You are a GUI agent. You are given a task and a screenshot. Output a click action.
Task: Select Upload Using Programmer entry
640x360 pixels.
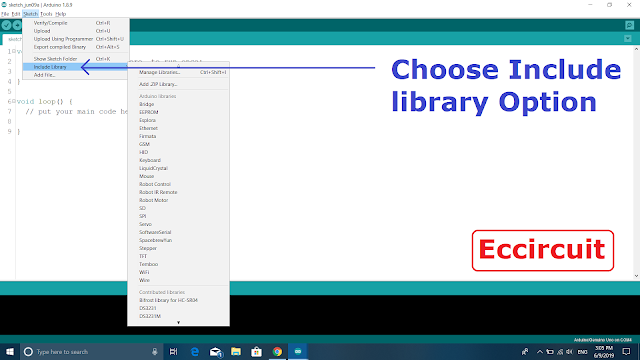click(76, 39)
